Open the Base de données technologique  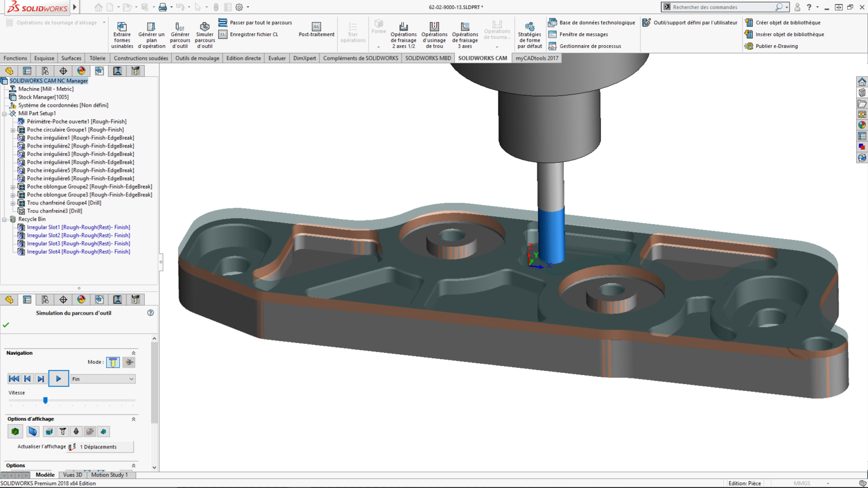pyautogui.click(x=596, y=23)
